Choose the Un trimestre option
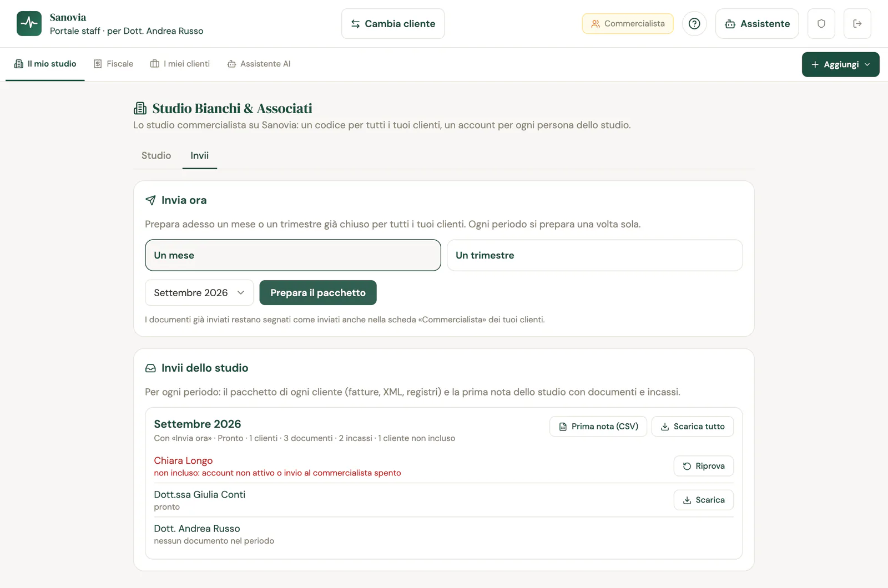This screenshot has height=588, width=888. (594, 255)
